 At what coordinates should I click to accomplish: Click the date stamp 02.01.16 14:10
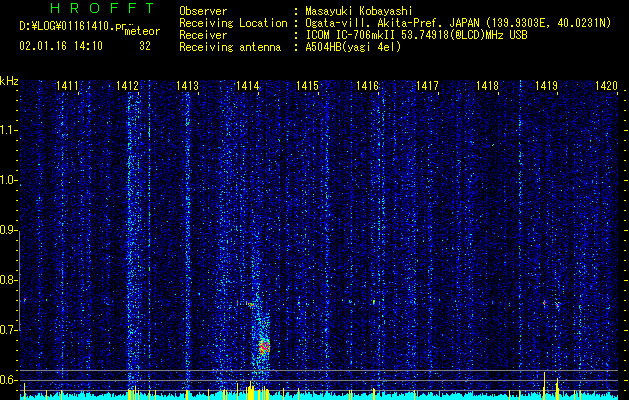point(61,46)
